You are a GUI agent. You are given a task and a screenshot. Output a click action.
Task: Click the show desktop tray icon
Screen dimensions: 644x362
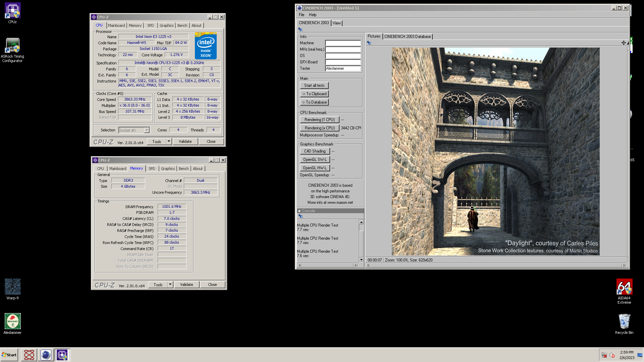(640, 355)
